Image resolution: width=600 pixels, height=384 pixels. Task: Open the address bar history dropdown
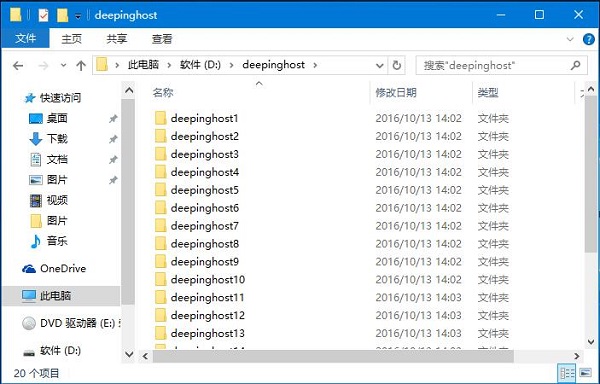pyautogui.click(x=380, y=65)
